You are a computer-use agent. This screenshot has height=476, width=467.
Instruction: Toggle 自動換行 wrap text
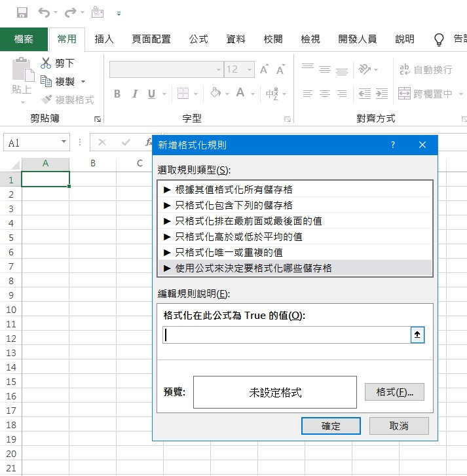point(426,69)
